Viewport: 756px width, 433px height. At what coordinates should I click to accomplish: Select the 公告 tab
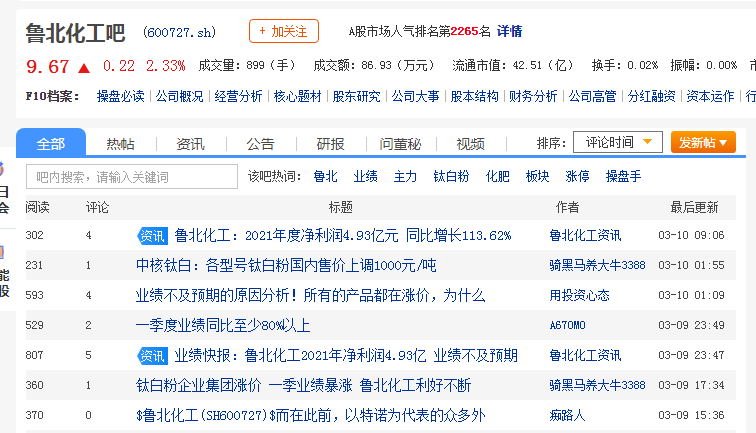coord(260,144)
